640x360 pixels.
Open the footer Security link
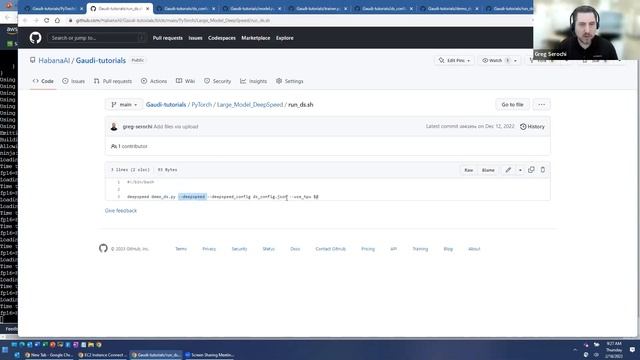tap(240, 249)
